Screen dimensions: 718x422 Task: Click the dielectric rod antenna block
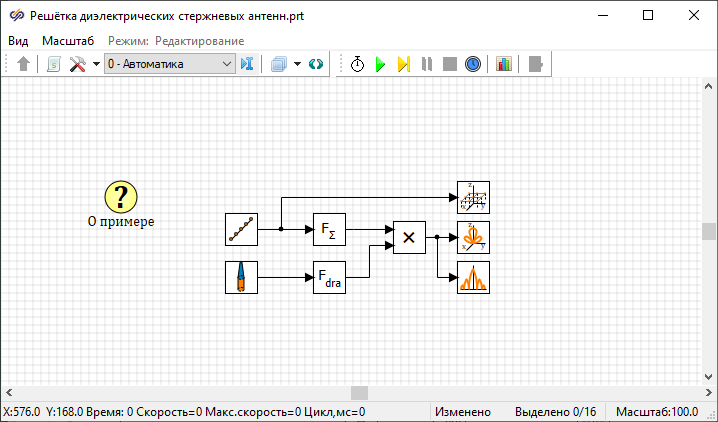pos(241,277)
